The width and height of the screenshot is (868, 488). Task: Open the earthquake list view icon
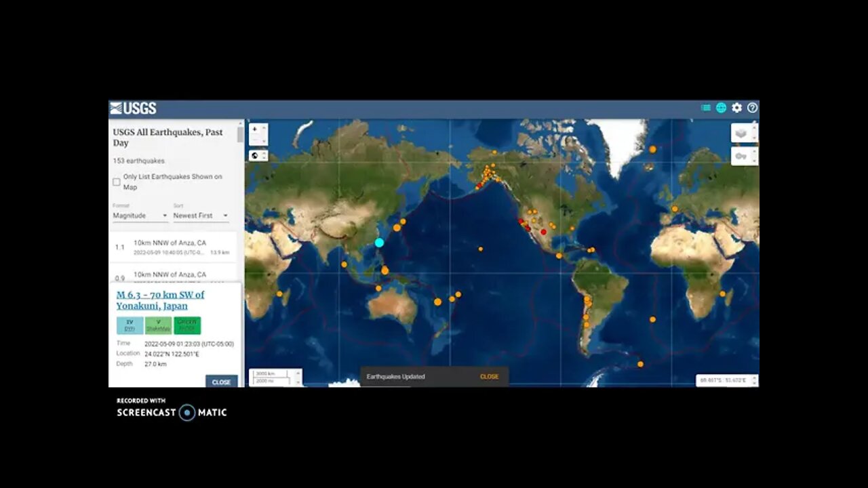coord(706,108)
